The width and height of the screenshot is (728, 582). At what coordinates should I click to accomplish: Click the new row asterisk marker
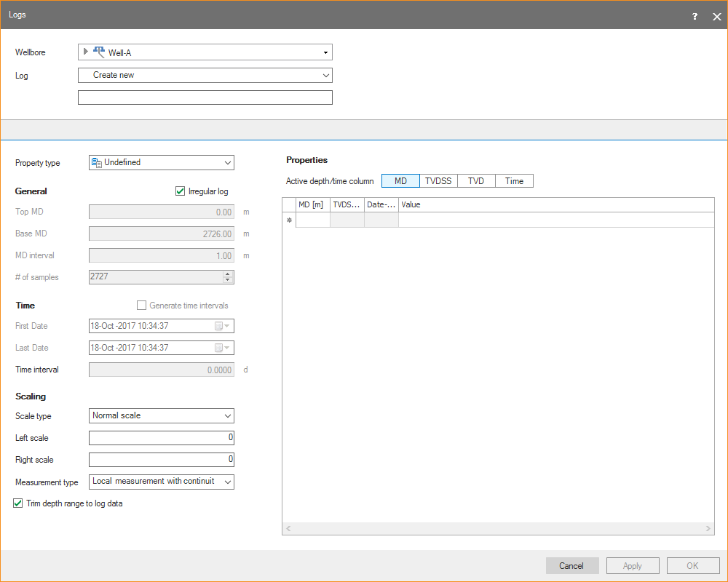(x=289, y=220)
